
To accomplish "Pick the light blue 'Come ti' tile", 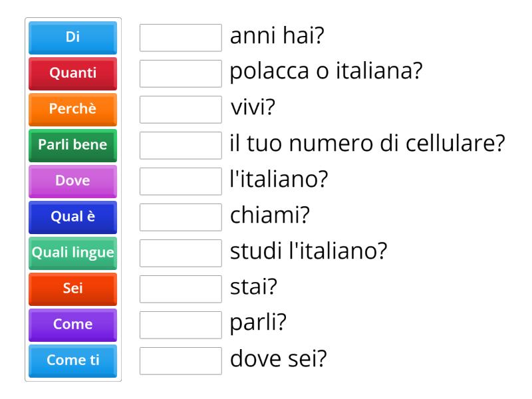I will pyautogui.click(x=72, y=360).
